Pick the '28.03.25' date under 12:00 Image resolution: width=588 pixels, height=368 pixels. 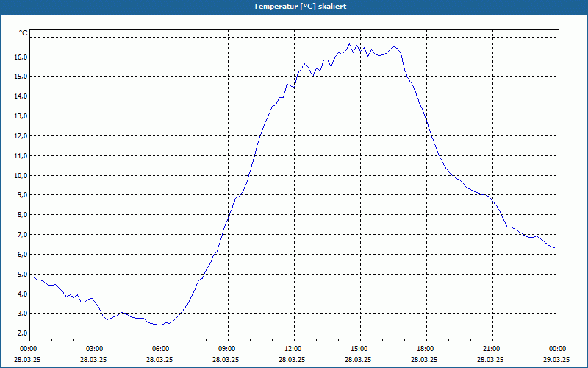(x=291, y=359)
